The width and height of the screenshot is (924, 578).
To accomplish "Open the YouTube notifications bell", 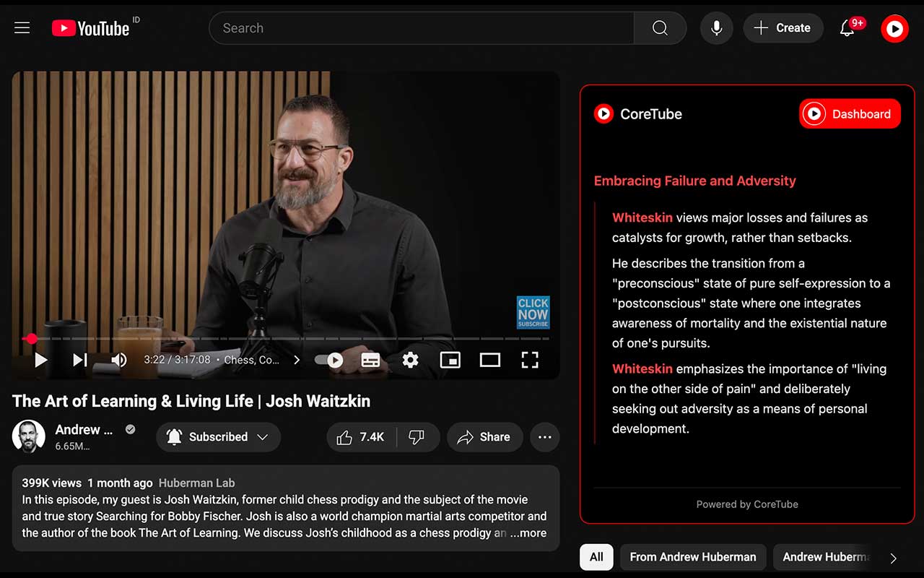I will (847, 27).
